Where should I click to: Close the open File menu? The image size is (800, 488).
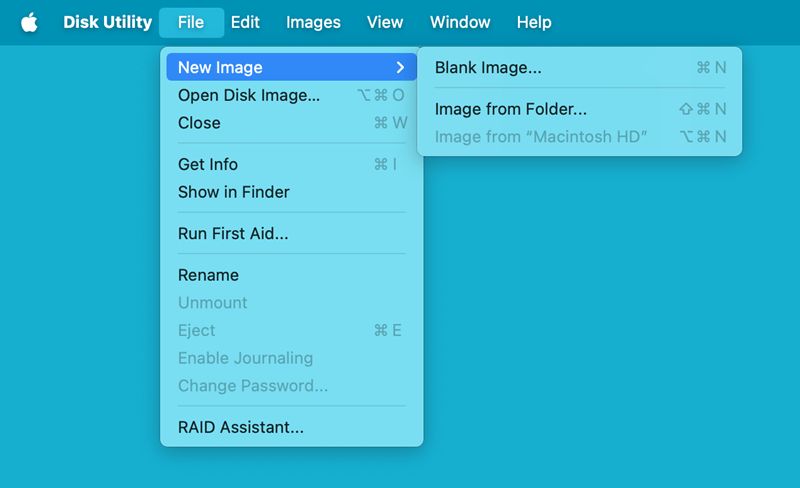191,22
